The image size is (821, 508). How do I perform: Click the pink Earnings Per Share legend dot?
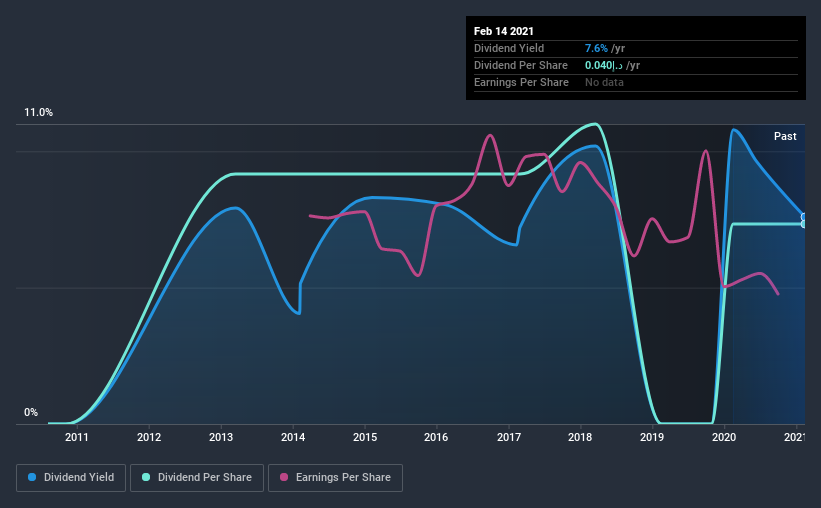284,477
